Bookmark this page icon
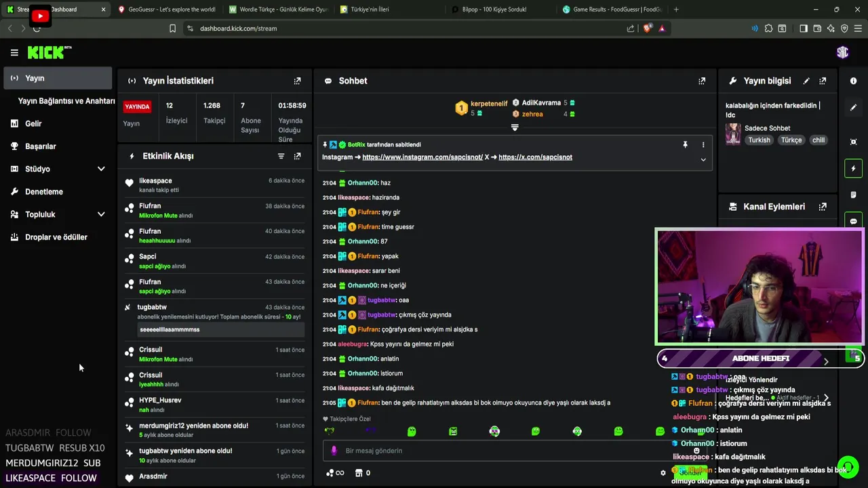The height and width of the screenshot is (488, 868). [172, 28]
